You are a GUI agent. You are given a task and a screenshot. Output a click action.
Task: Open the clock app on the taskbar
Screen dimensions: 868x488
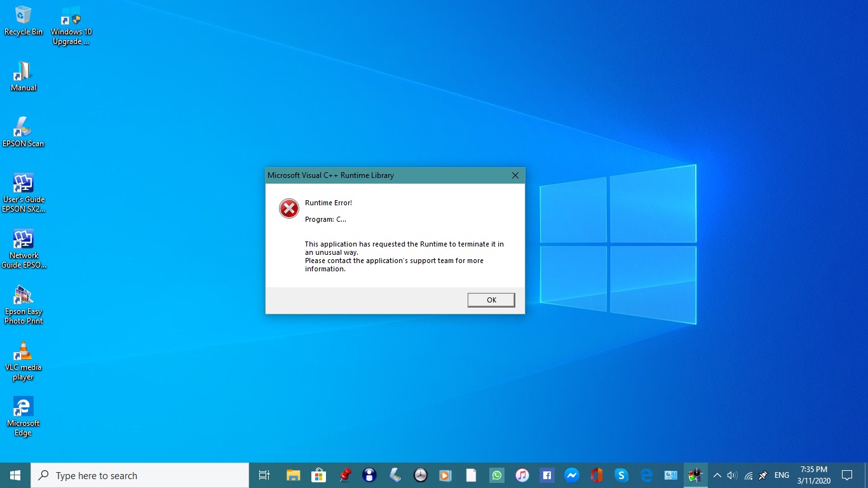coord(420,475)
